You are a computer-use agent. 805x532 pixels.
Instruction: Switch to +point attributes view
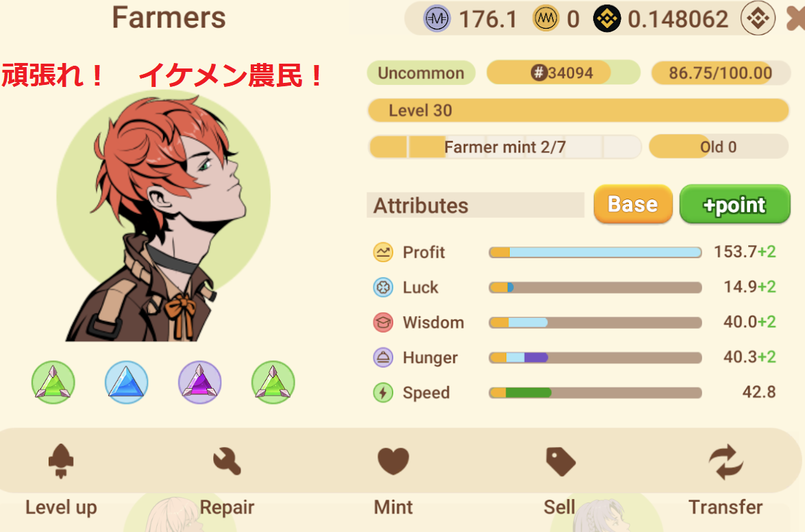[734, 204]
